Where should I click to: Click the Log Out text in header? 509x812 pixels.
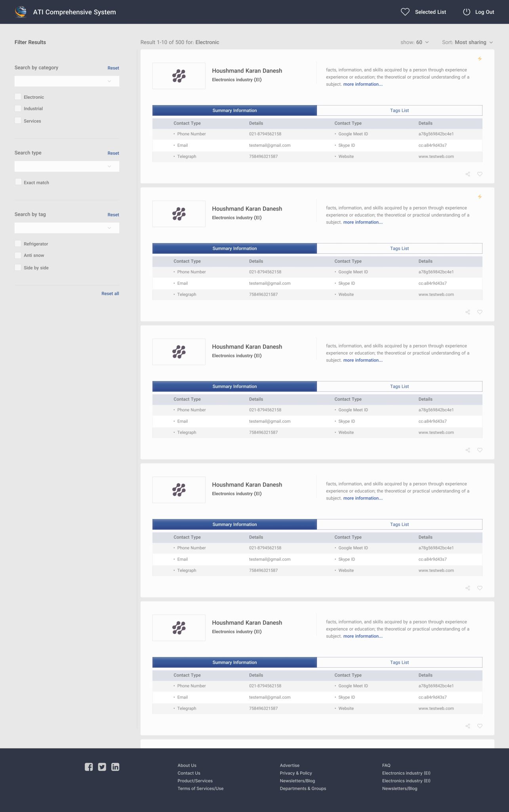tap(484, 12)
